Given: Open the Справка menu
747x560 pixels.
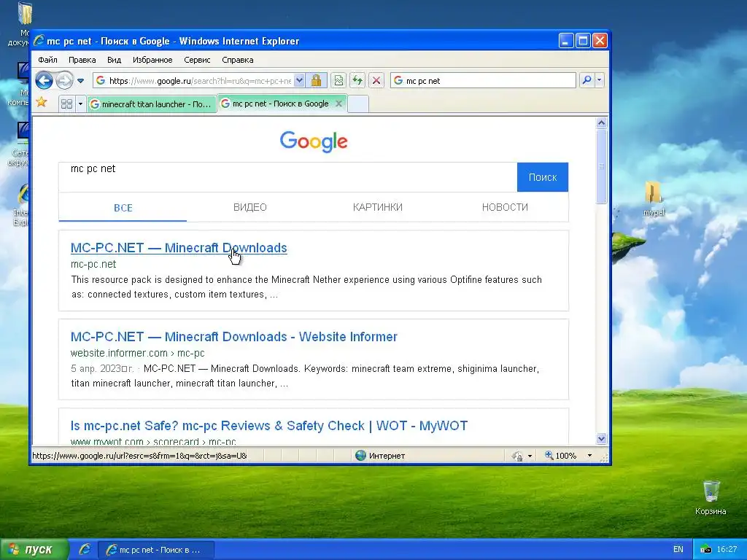Looking at the screenshot, I should 237,60.
